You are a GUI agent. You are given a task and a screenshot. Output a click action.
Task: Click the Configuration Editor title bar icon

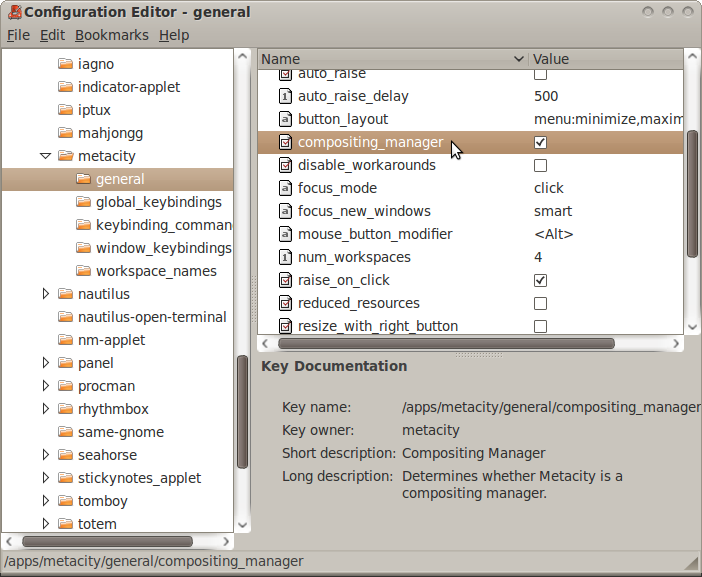click(x=14, y=13)
